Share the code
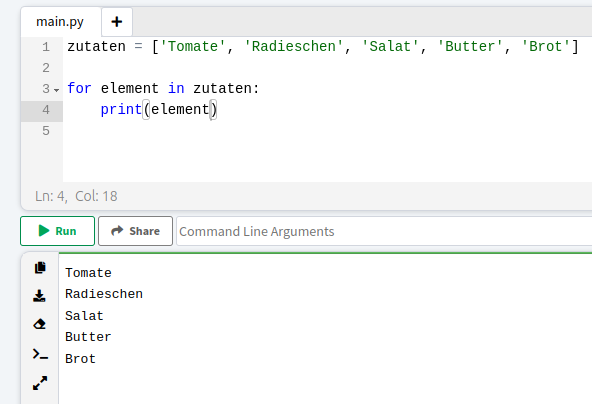Viewport: 592px width, 404px height. coord(136,231)
